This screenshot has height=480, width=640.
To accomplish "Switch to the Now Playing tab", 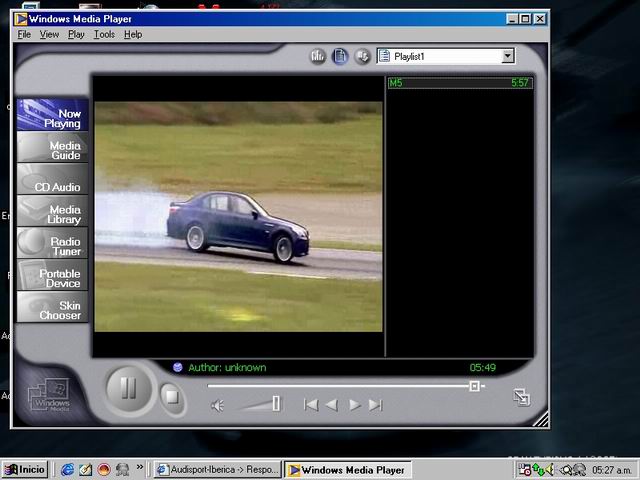I will click(x=53, y=115).
